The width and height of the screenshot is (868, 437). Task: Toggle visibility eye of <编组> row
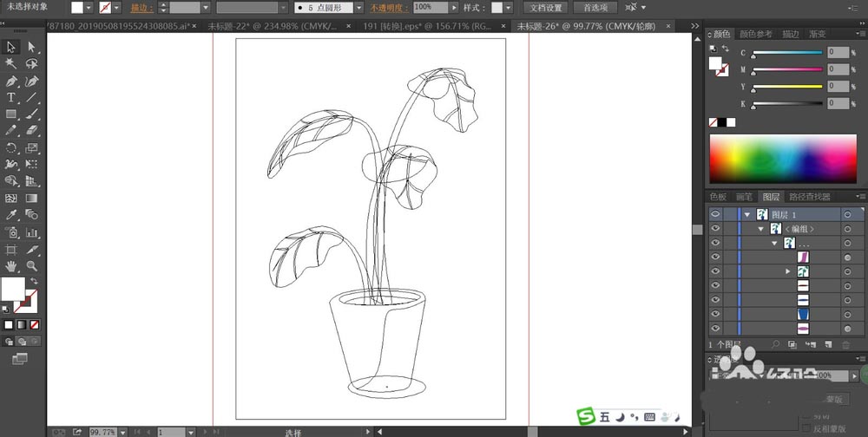716,228
